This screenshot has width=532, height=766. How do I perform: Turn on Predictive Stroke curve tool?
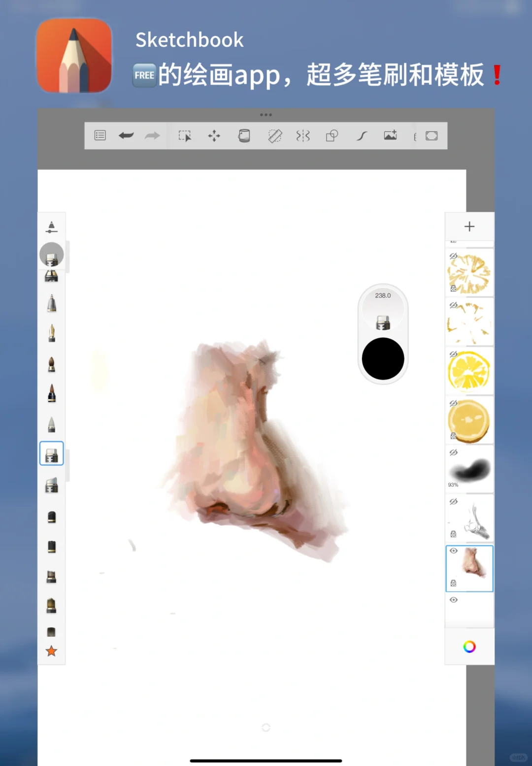(362, 136)
